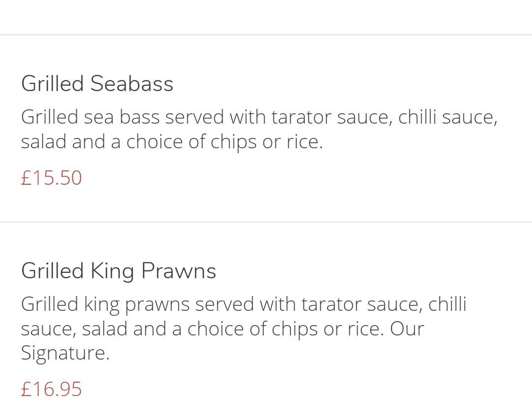Screen dimensions: 532x398
Task: Click the divider line above Grilled Seabass
Action: coord(266,34)
